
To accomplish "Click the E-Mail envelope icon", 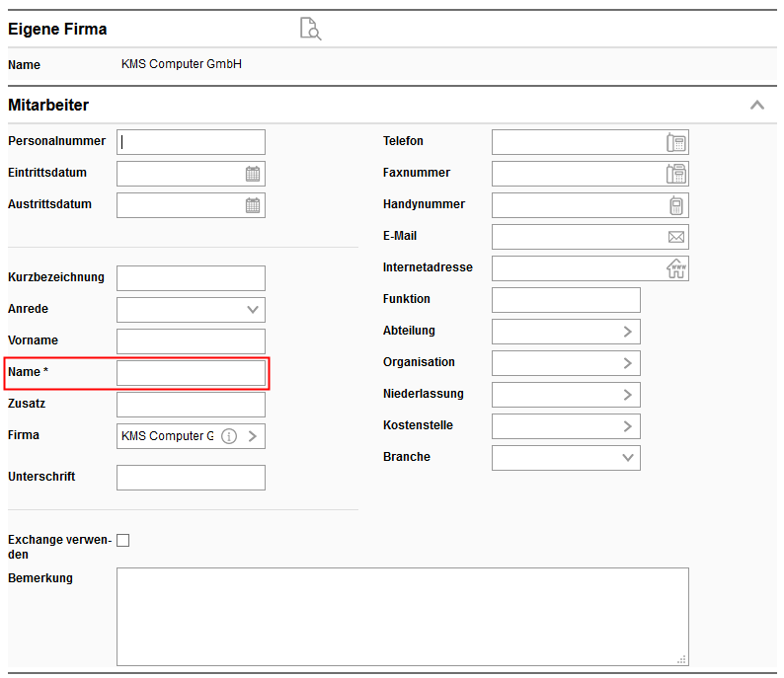I will pos(676,237).
